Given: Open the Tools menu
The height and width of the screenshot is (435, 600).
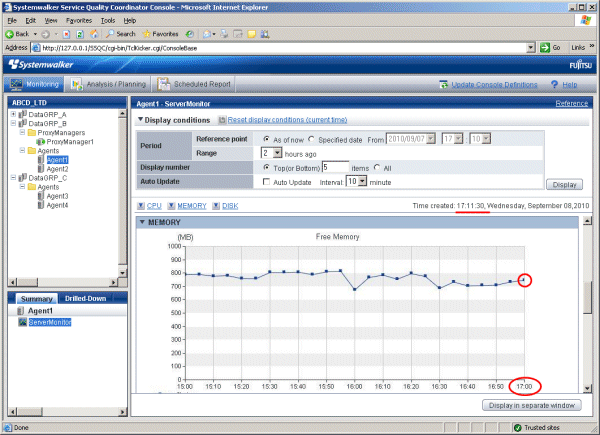Looking at the screenshot, I should [x=108, y=21].
